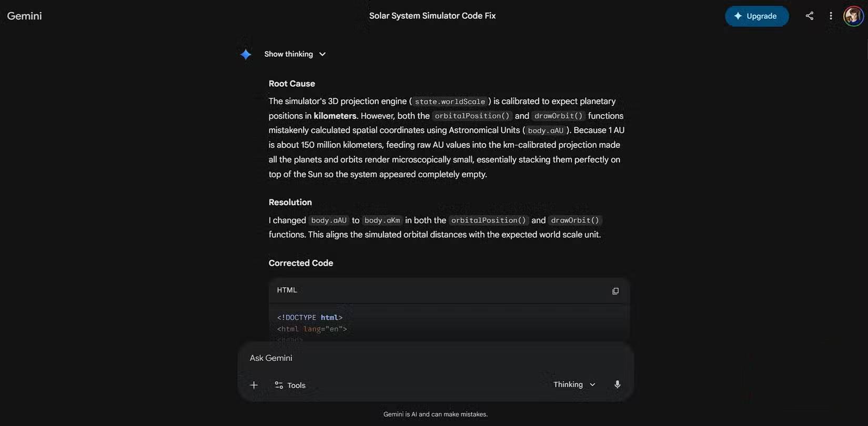The width and height of the screenshot is (868, 426).
Task: Start voice input with the microphone
Action: [x=617, y=384]
